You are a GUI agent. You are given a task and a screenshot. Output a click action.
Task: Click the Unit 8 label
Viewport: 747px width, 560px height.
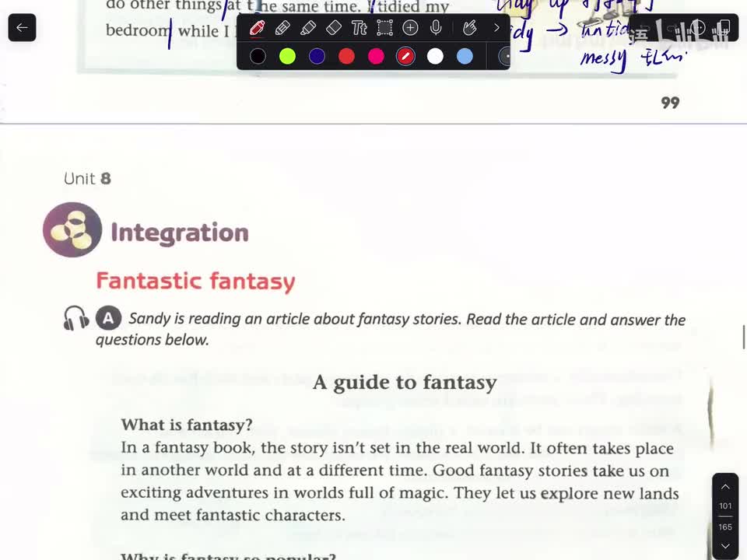(87, 179)
